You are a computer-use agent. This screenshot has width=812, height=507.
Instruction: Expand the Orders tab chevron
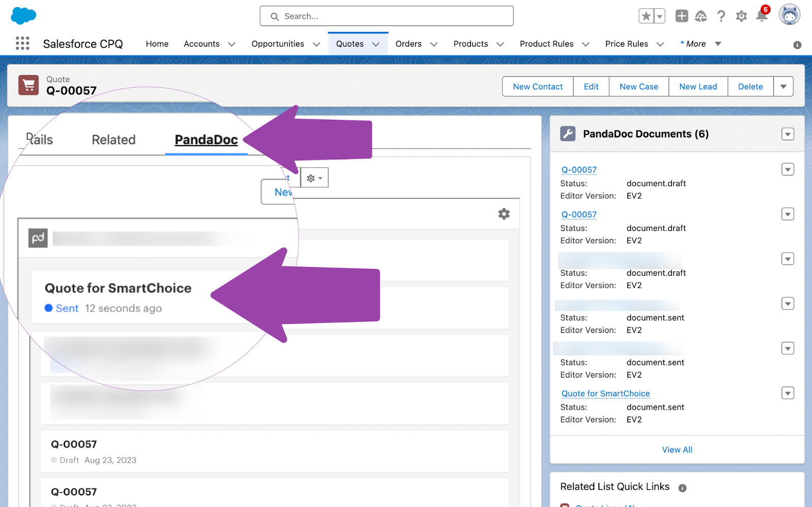point(434,44)
